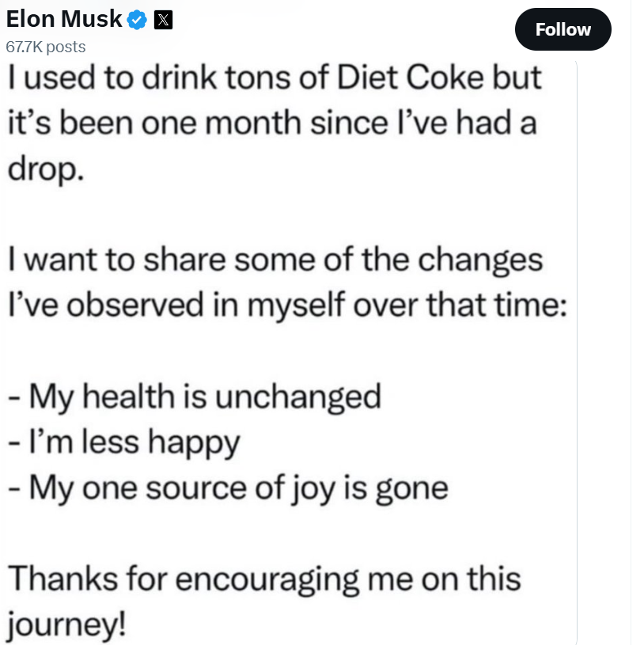644x645 pixels.
Task: Open the embedded tweet screenshot image
Action: click(x=289, y=352)
